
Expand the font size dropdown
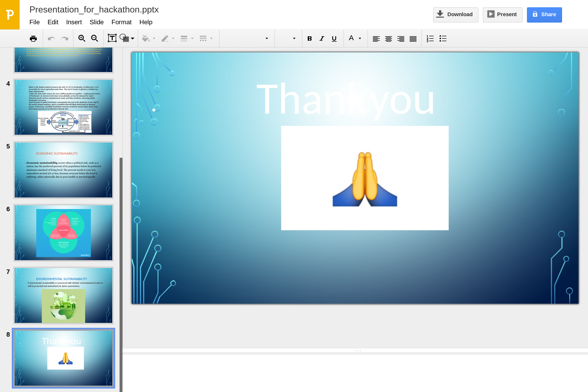click(294, 38)
